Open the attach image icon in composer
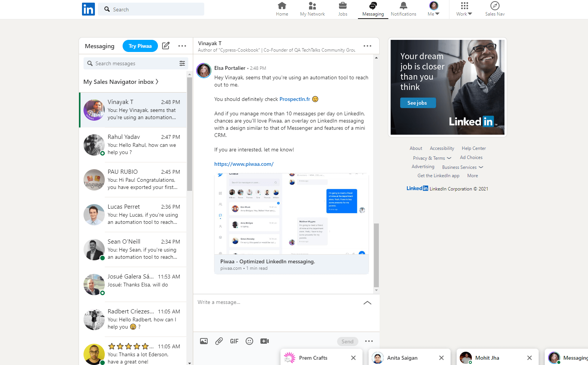The image size is (588, 365). coord(204,341)
